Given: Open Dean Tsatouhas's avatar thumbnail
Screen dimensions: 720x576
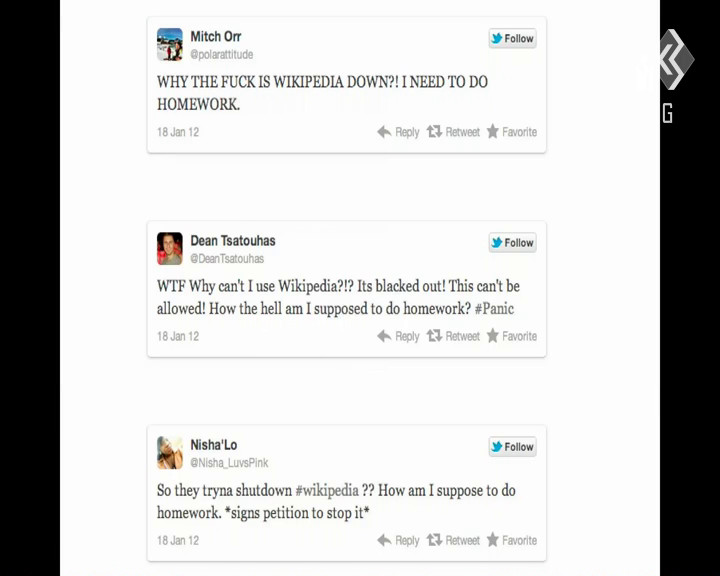Looking at the screenshot, I should coord(169,248).
